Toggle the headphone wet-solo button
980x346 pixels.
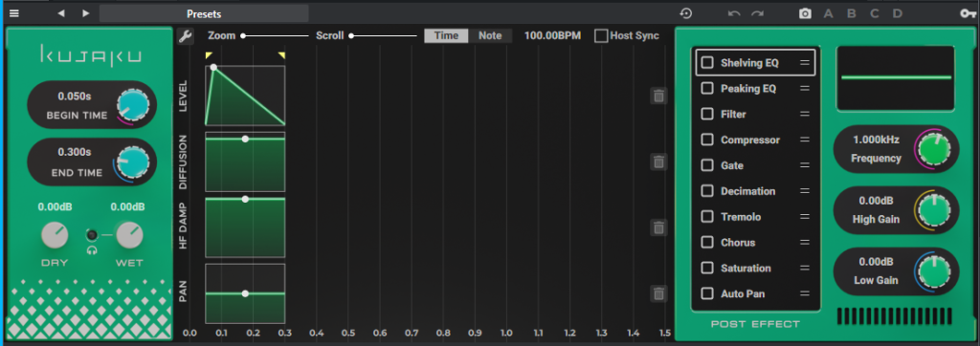point(93,235)
